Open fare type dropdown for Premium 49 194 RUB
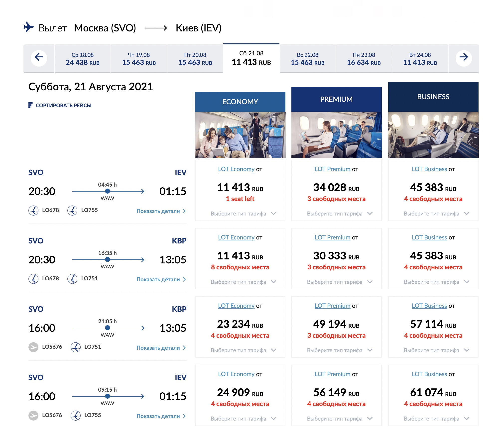This screenshot has width=499, height=448. [x=340, y=350]
